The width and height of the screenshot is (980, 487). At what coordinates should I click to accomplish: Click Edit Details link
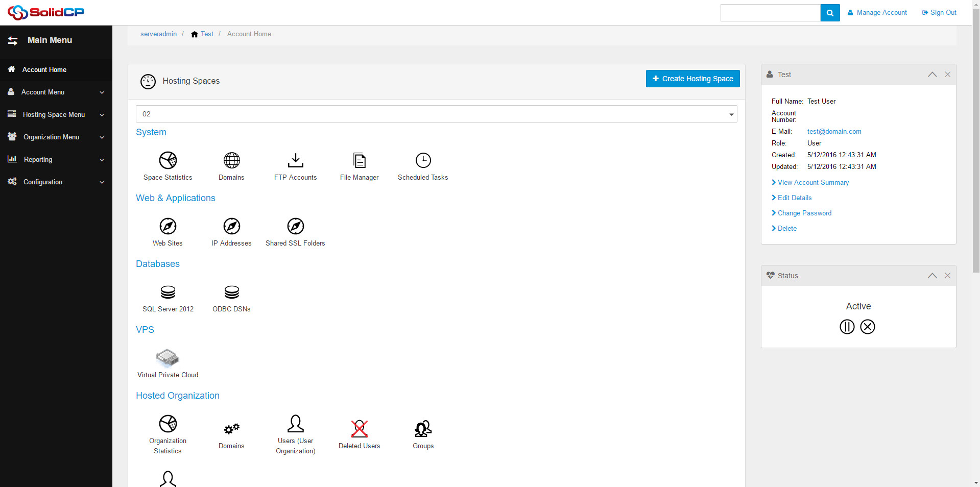pyautogui.click(x=795, y=198)
